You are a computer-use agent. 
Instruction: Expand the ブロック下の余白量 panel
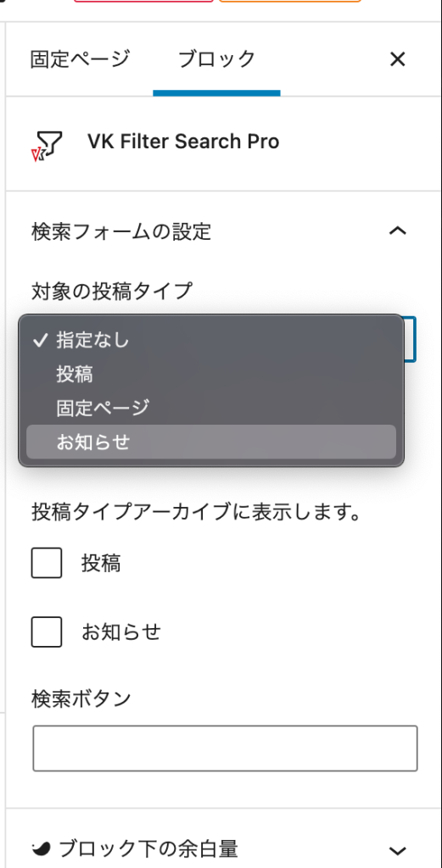click(x=398, y=849)
